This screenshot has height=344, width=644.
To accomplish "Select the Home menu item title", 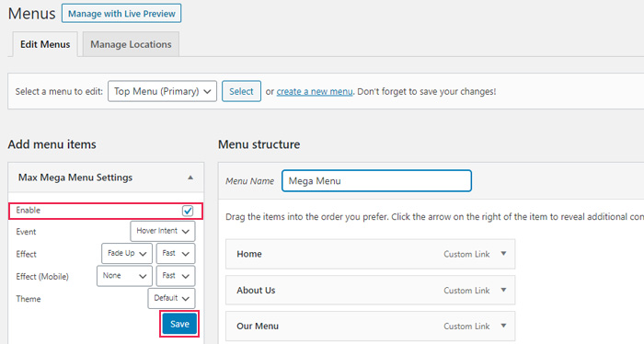I will 249,254.
